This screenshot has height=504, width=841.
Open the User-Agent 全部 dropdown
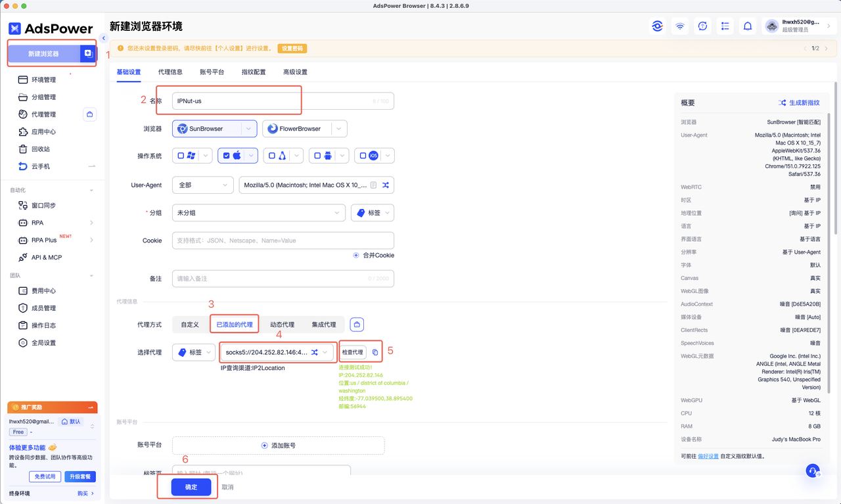click(202, 185)
